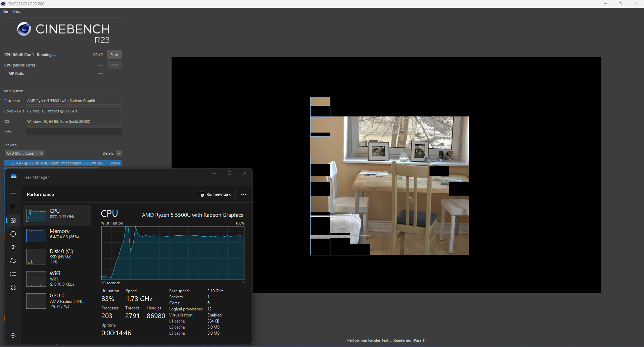
Task: Select the Performance page icon in Task Manager
Action: 13,220
